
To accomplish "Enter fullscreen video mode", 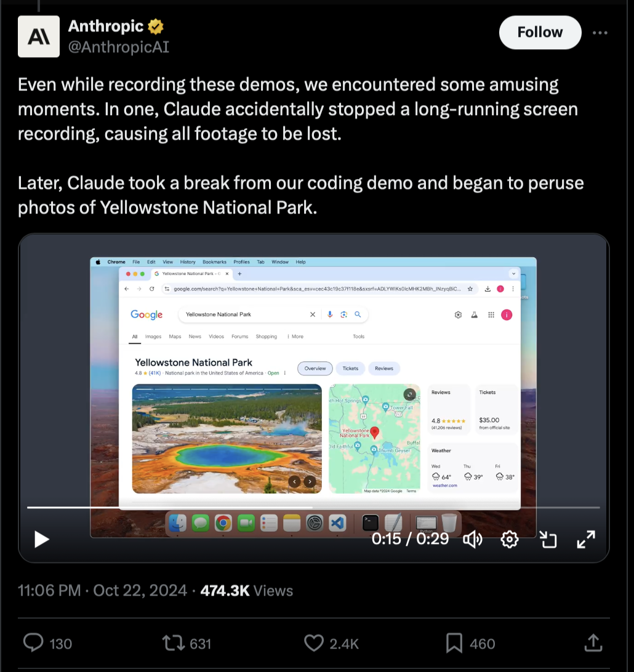I will (x=586, y=539).
